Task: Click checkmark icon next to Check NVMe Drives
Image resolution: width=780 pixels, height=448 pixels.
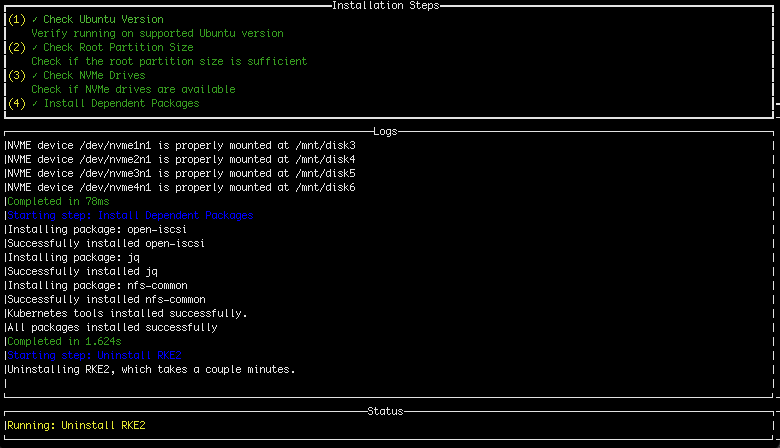Action: coord(35,75)
